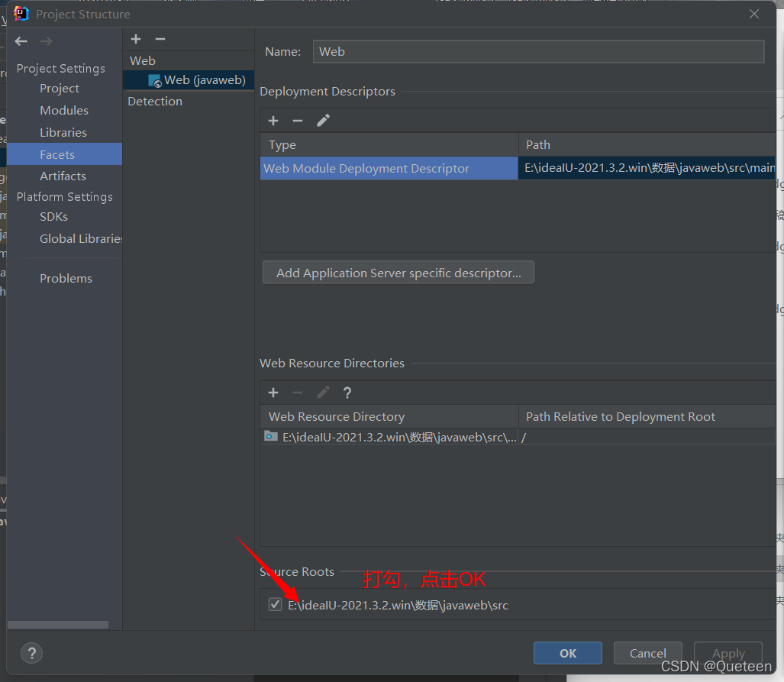Click the Path column header
The image size is (784, 682).
coord(647,144)
